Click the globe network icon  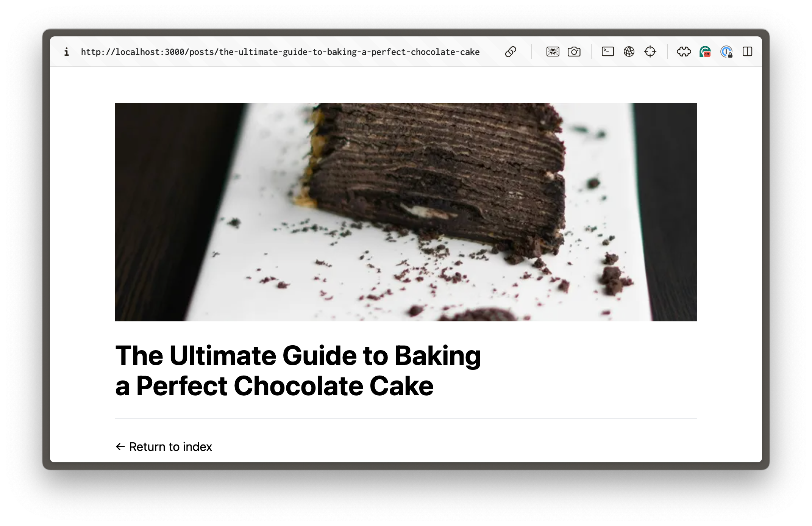coord(629,52)
